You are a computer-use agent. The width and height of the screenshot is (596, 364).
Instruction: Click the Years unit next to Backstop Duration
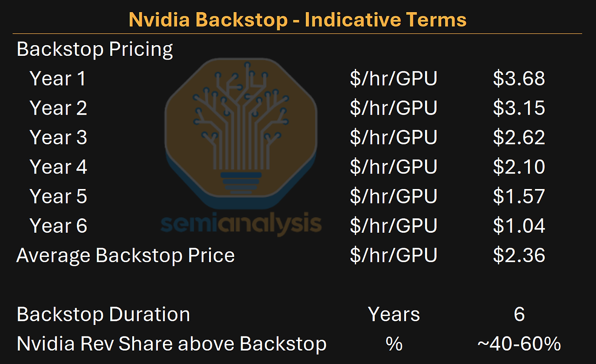(394, 315)
